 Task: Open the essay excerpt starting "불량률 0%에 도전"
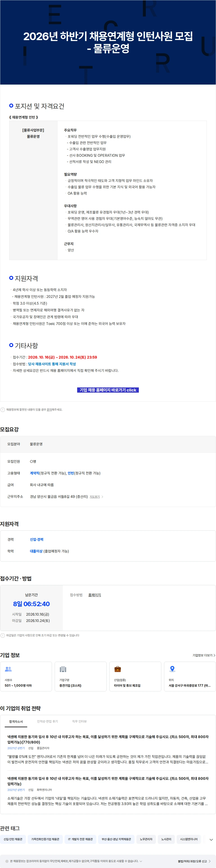[x=108, y=759]
